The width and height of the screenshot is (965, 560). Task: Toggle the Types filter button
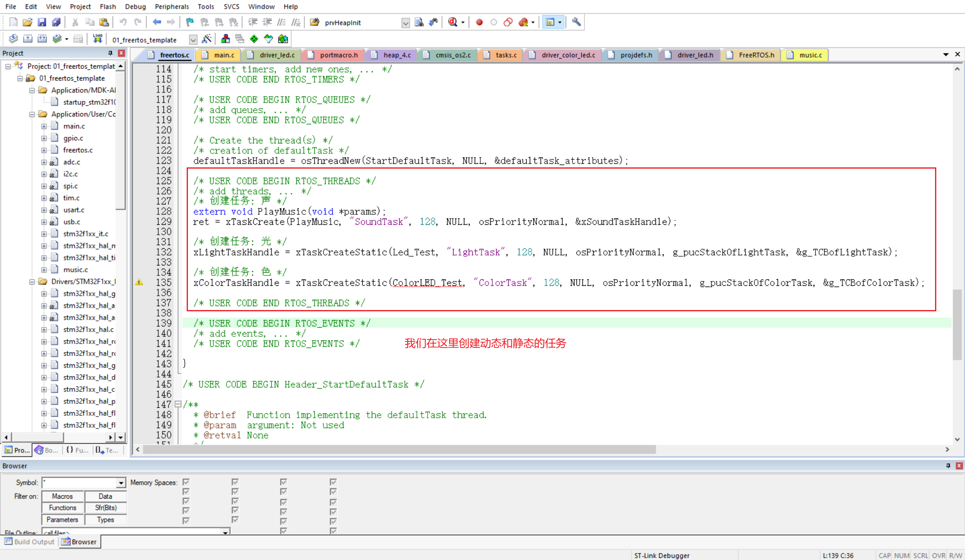(x=105, y=520)
